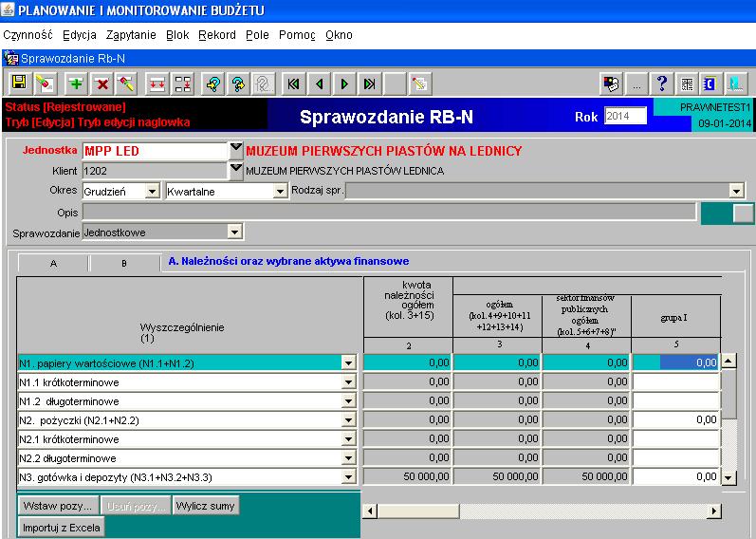Click the Opis text field
756x539 pixels.
(x=390, y=212)
